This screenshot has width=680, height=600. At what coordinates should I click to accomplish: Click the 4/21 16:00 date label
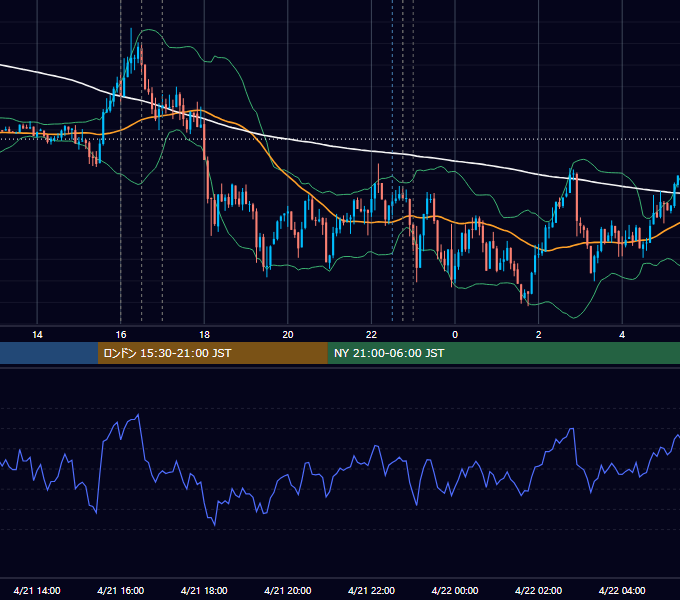pos(121,590)
